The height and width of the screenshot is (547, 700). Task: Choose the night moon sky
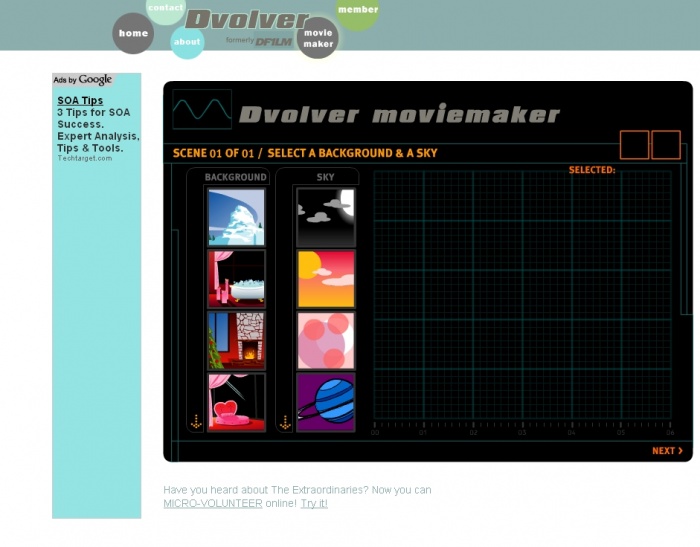(x=326, y=217)
